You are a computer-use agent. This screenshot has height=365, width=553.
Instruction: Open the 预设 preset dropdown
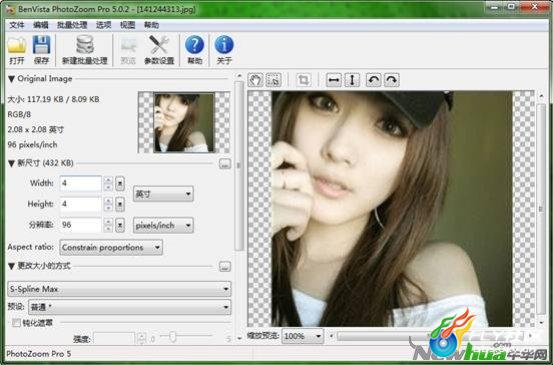[x=129, y=307]
